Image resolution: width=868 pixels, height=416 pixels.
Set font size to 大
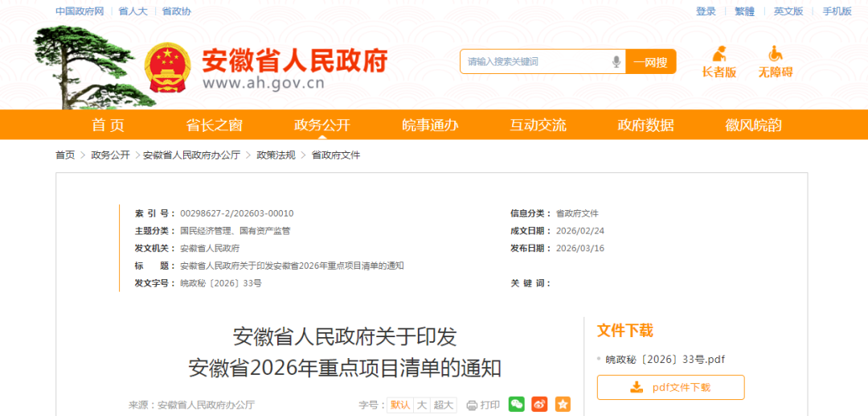[421, 405]
